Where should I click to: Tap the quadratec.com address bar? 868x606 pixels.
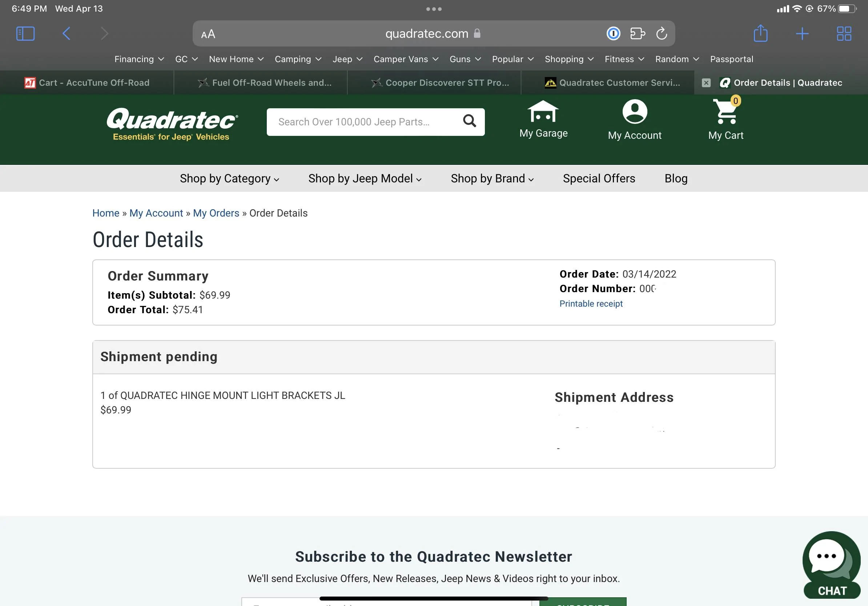click(x=434, y=34)
